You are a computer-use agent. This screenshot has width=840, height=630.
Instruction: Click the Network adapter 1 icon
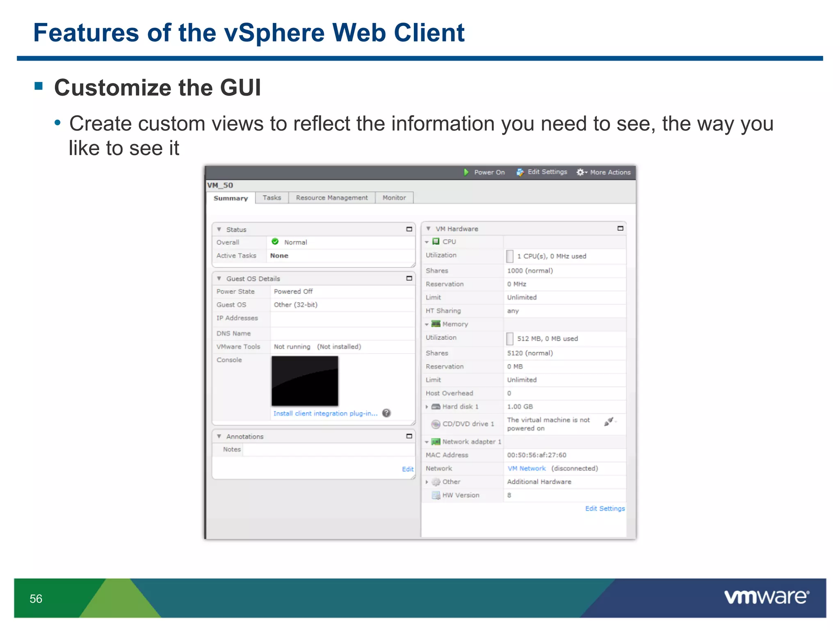pyautogui.click(x=436, y=442)
